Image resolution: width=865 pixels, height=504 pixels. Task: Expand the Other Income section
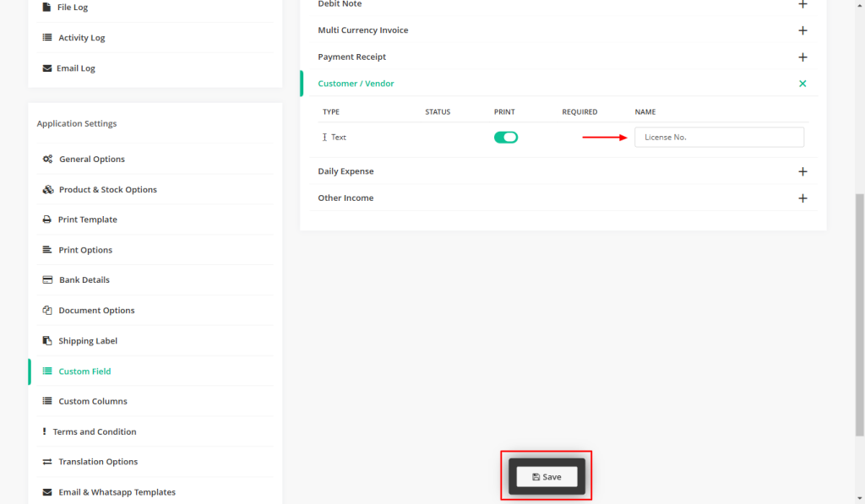[x=802, y=198]
